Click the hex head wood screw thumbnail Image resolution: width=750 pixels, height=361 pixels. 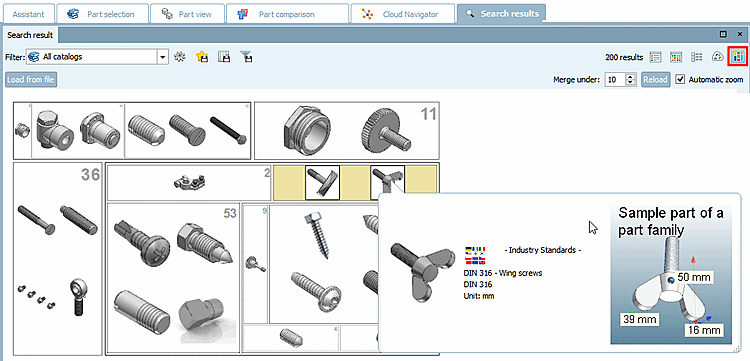[317, 236]
